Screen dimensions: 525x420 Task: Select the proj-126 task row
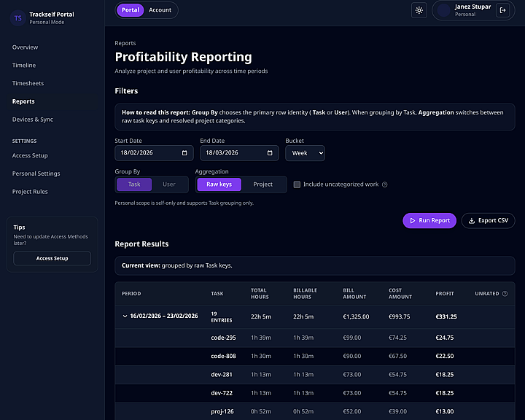coord(315,412)
